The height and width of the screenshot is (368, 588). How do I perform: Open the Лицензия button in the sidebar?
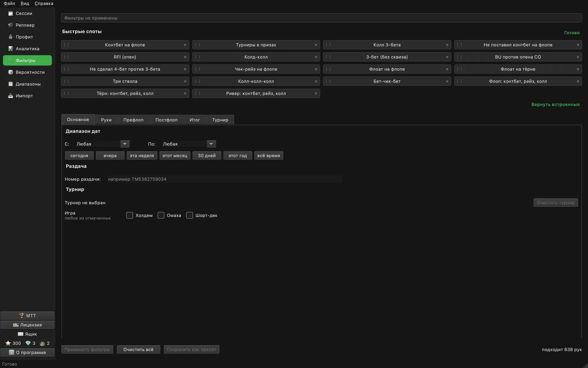tap(27, 325)
